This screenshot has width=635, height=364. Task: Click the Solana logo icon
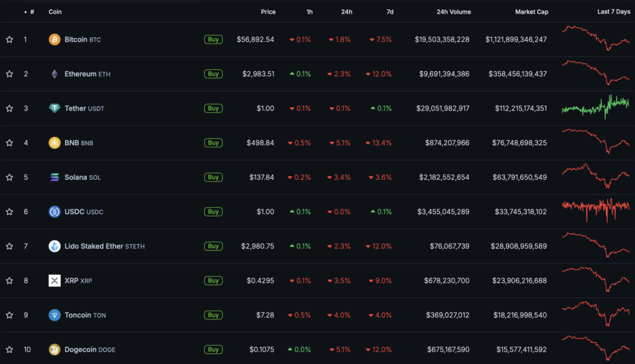click(55, 177)
